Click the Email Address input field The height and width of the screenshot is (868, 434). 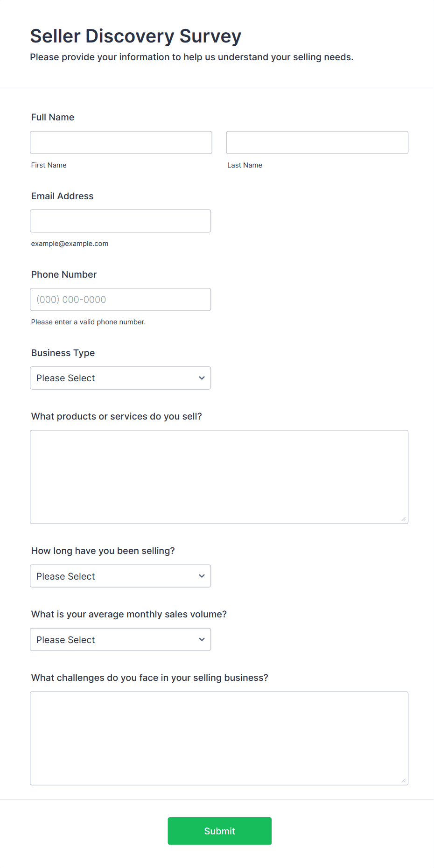120,221
